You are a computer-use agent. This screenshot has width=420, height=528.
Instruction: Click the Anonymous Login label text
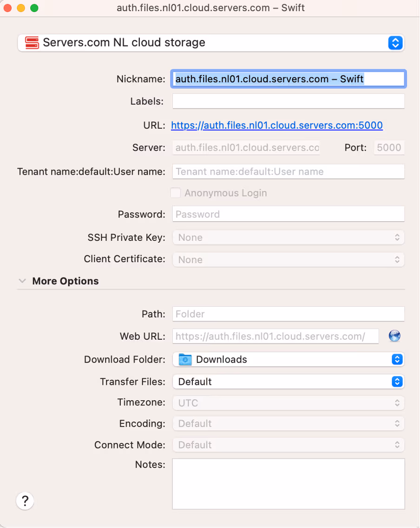pos(225,193)
